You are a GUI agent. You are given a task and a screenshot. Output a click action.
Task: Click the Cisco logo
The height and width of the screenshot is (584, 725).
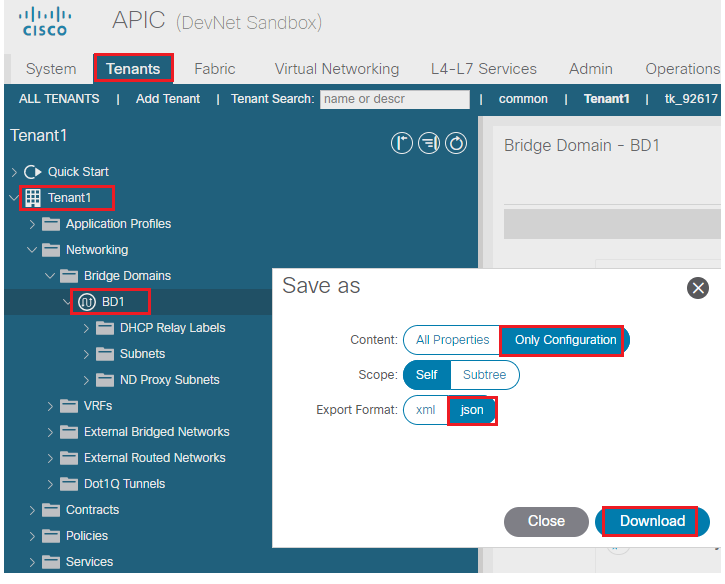click(45, 22)
